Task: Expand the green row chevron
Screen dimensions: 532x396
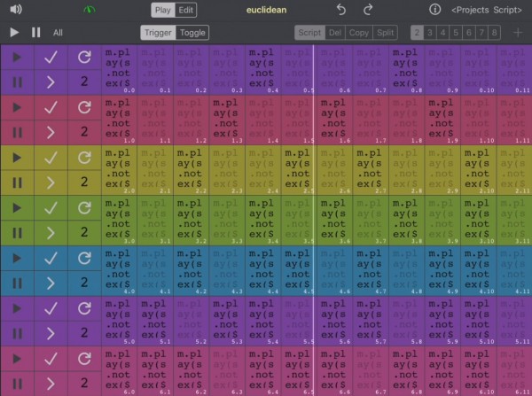Action: 51,233
